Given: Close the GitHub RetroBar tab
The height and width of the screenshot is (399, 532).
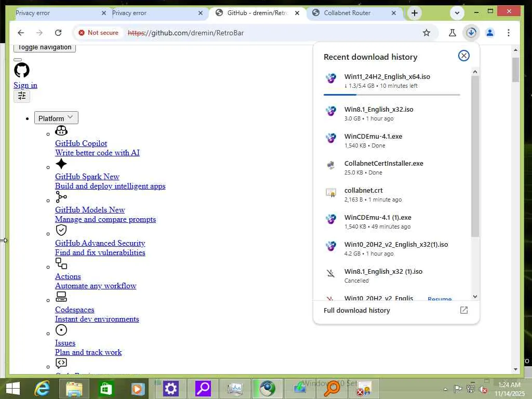Looking at the screenshot, I should click(x=297, y=13).
